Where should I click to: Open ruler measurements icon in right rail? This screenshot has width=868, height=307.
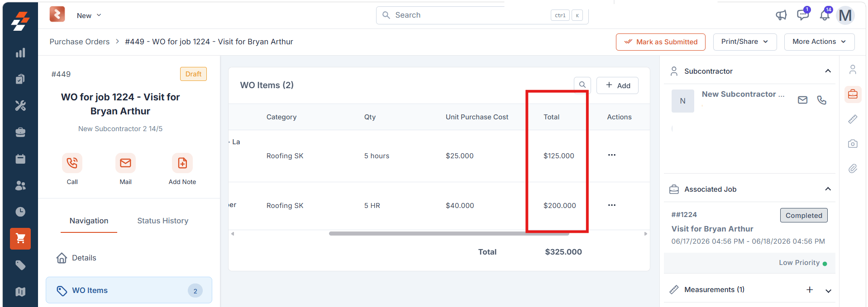[x=853, y=119]
